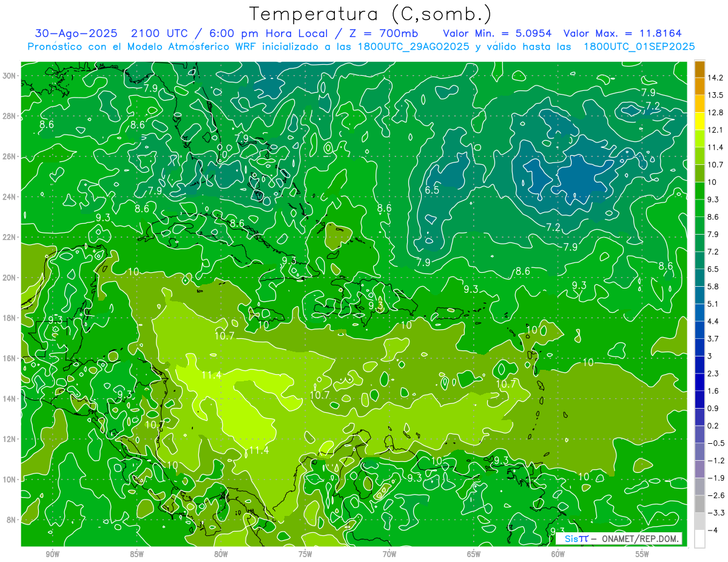Viewport: 728px width, 562px height.
Task: Click the white swatch below -4 in legend
Action: tap(699, 538)
